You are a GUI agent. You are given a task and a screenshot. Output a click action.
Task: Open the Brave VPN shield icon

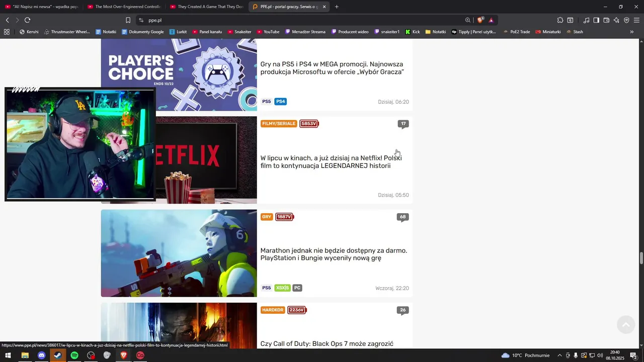click(x=626, y=20)
